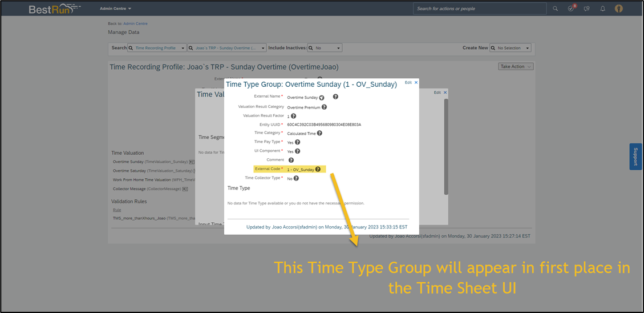Open the Joao's TRP - Sunday Overtime dropdown
The width and height of the screenshot is (644, 313).
[227, 48]
